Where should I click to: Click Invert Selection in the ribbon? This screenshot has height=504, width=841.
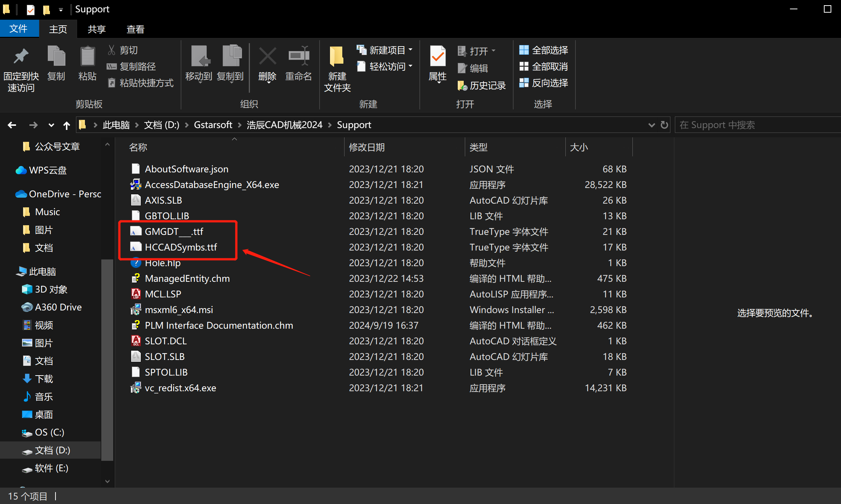[x=543, y=83]
